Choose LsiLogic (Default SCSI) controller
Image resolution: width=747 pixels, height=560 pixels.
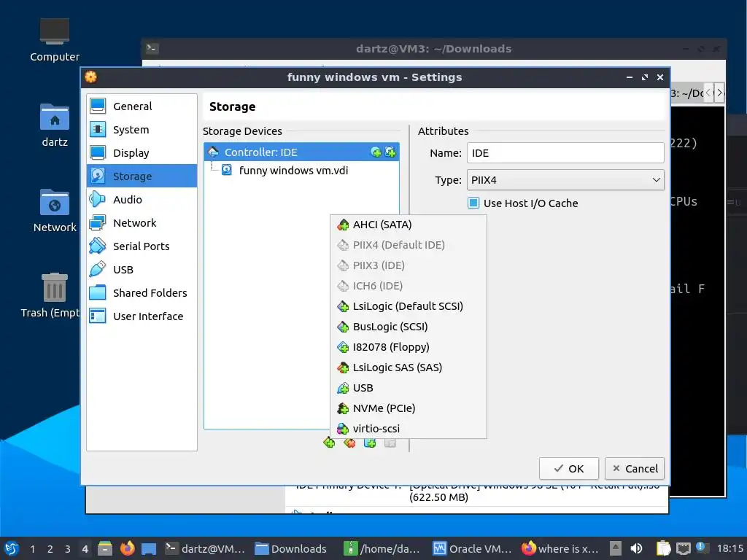(409, 306)
